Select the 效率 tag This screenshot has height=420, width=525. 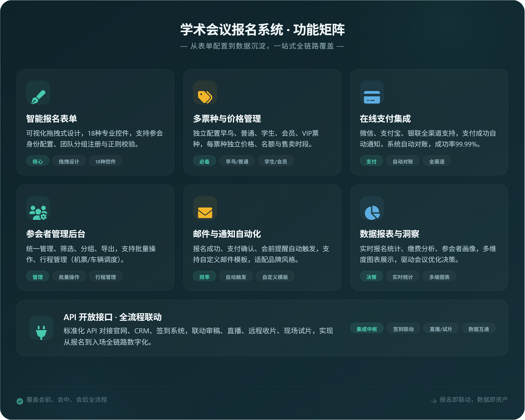point(205,277)
